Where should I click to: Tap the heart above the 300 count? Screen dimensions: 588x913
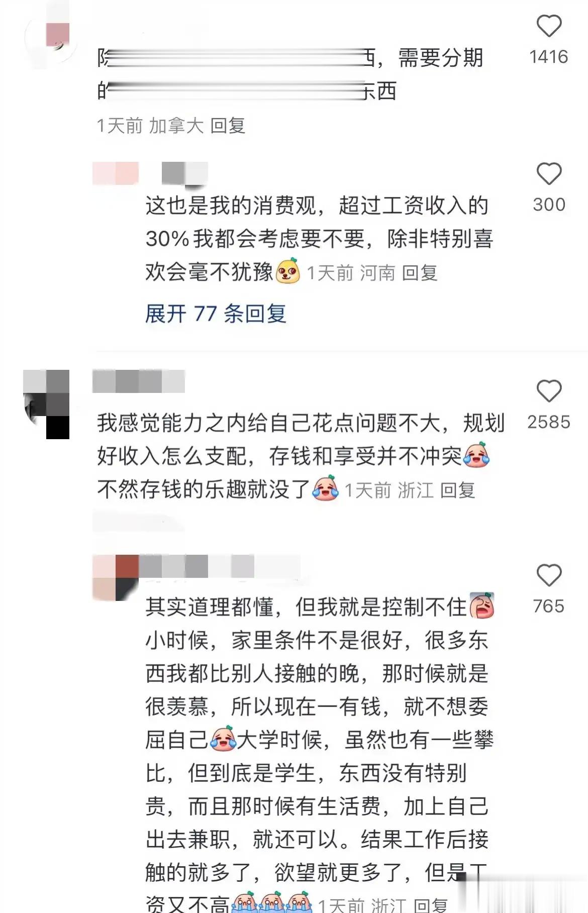pyautogui.click(x=549, y=174)
